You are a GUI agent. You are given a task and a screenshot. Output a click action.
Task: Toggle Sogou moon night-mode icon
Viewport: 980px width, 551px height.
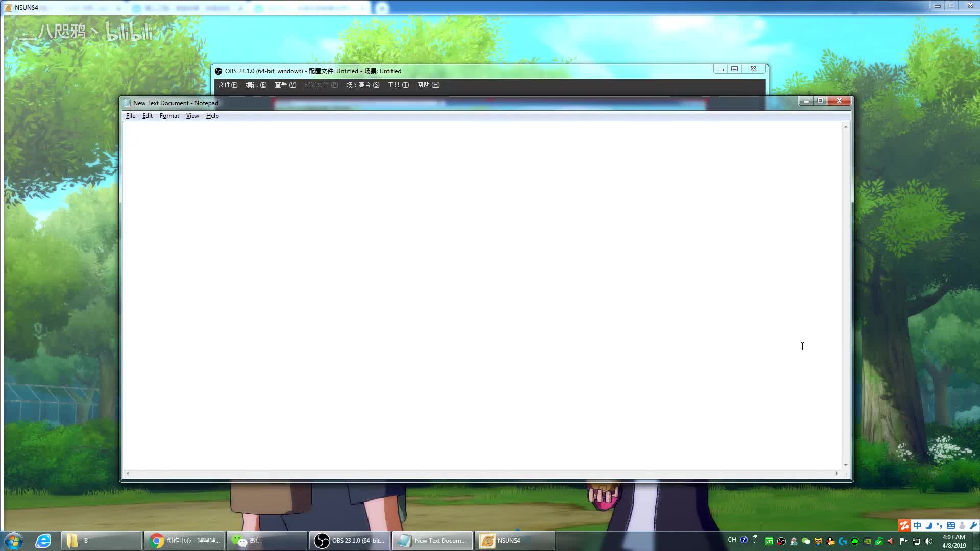click(928, 525)
